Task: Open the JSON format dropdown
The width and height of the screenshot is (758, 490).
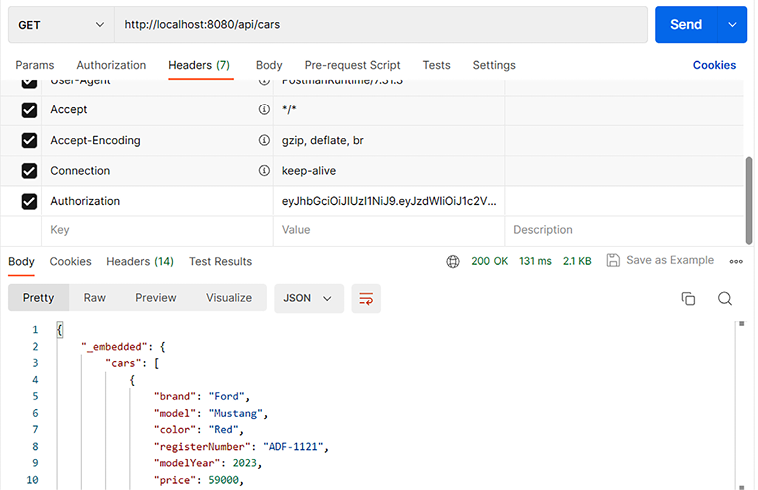Action: pyautogui.click(x=308, y=298)
